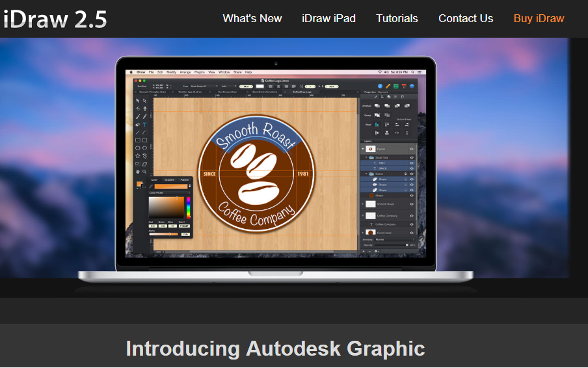The width and height of the screenshot is (588, 368).
Task: Select the Rectangle shape tool
Action: click(x=138, y=140)
